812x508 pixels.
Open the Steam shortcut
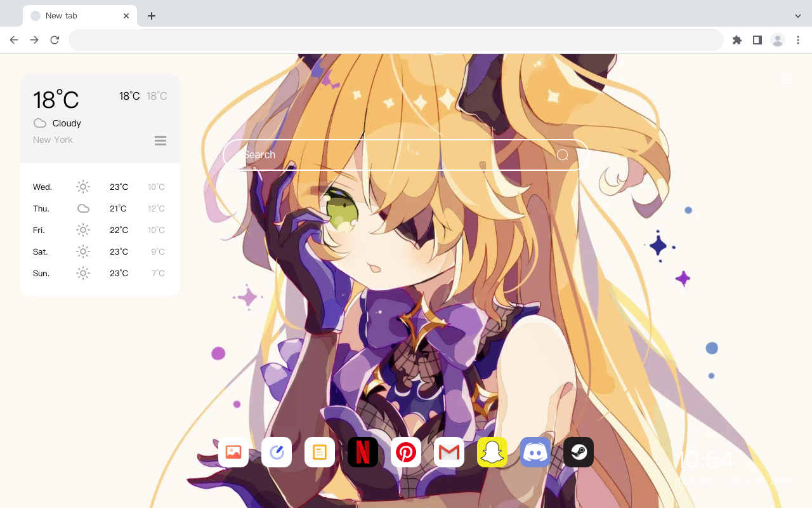click(x=579, y=452)
